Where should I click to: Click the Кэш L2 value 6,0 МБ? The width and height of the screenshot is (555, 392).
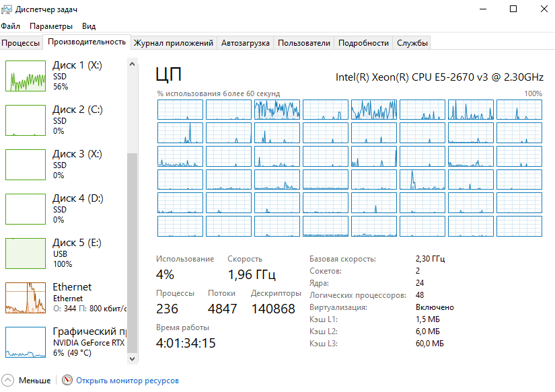[428, 331]
